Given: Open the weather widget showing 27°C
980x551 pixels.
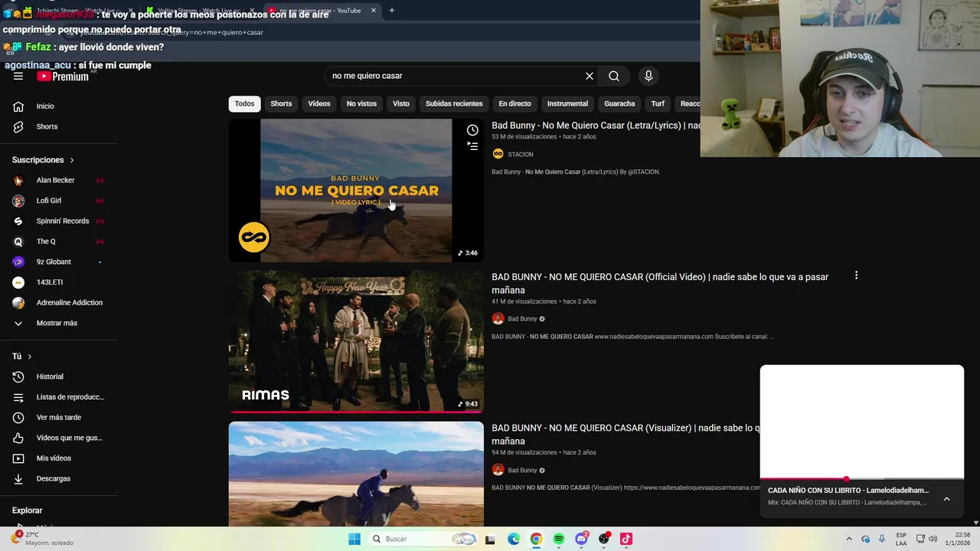Looking at the screenshot, I should click(42, 539).
